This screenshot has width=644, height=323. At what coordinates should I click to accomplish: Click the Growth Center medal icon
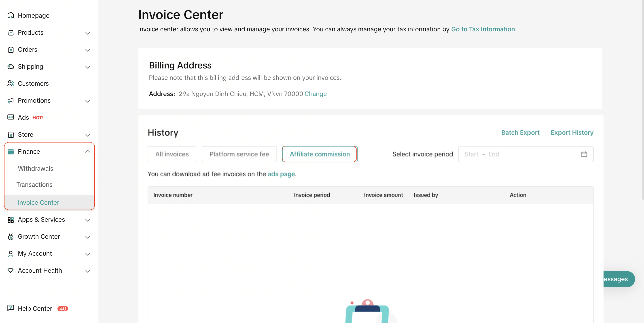[11, 236]
